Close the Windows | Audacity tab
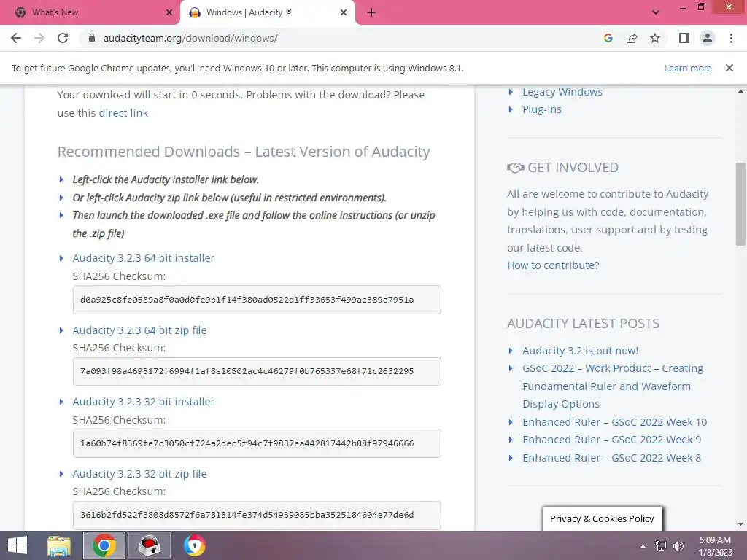The height and width of the screenshot is (560, 747). click(x=344, y=12)
